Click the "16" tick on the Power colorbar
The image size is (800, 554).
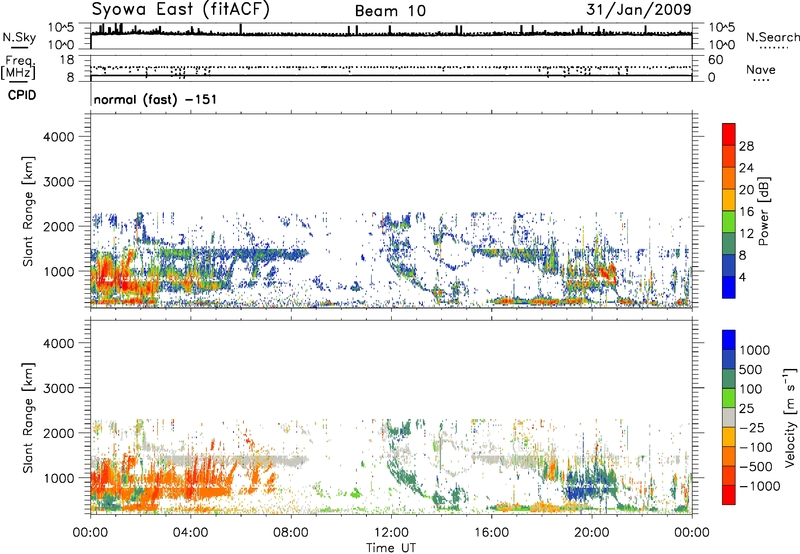746,212
